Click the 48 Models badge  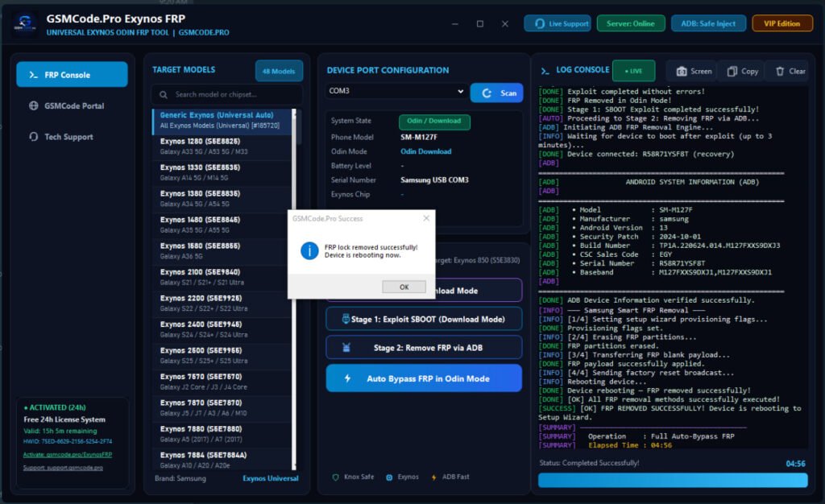click(279, 71)
